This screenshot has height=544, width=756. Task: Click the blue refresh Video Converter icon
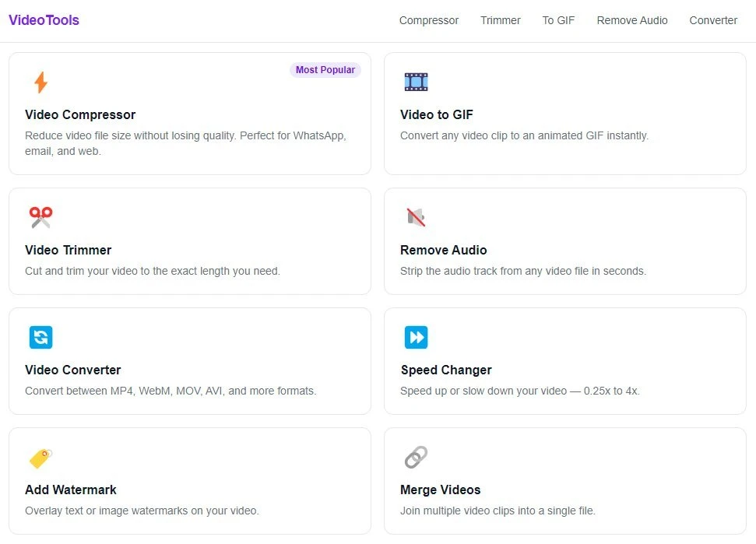[x=41, y=337]
